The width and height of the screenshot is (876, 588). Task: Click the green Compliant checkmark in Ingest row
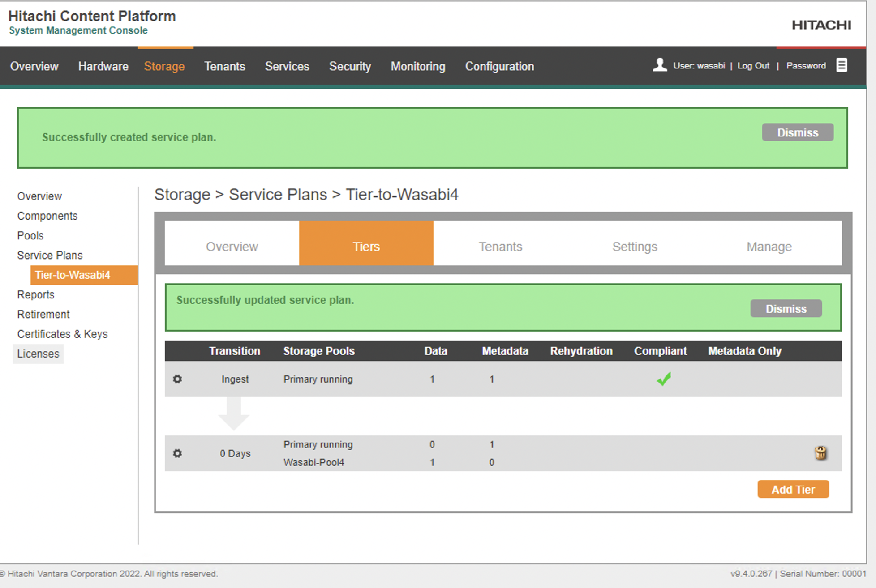[x=664, y=379]
